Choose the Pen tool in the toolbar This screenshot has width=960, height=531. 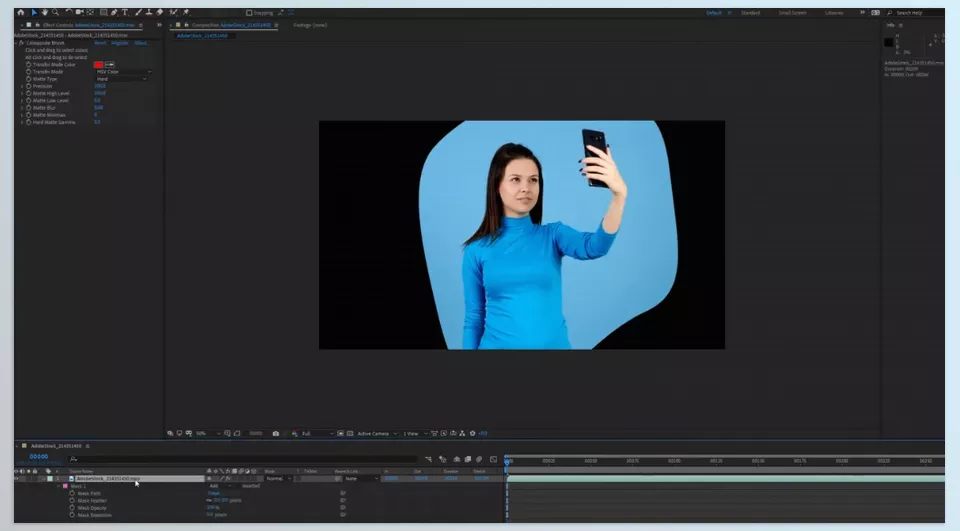[114, 12]
